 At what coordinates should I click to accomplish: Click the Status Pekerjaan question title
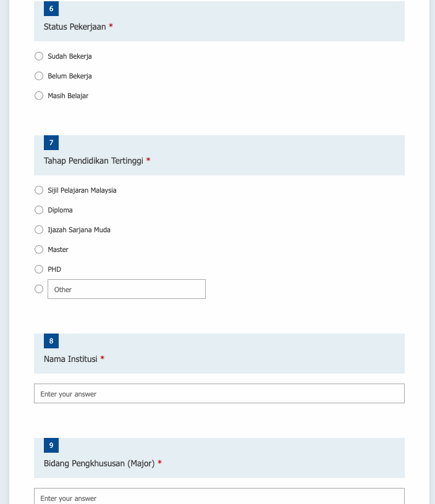click(75, 27)
